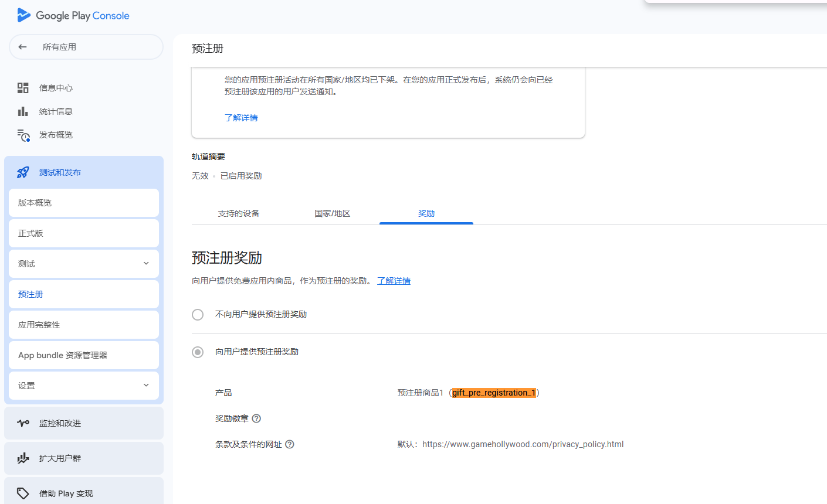Open 了解详情 link under 预注册奖励

(394, 281)
